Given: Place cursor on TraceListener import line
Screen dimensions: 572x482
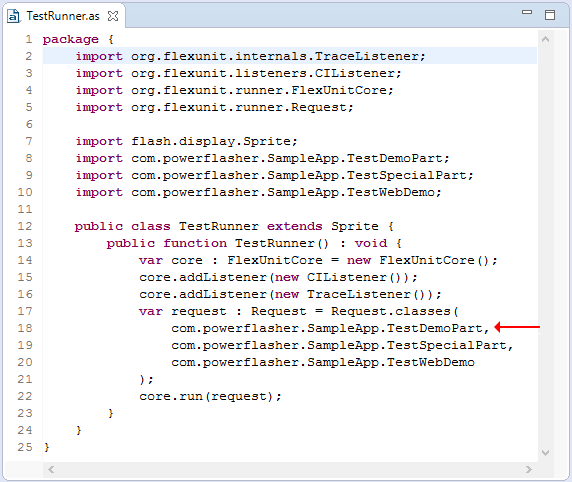Looking at the screenshot, I should coord(250,56).
